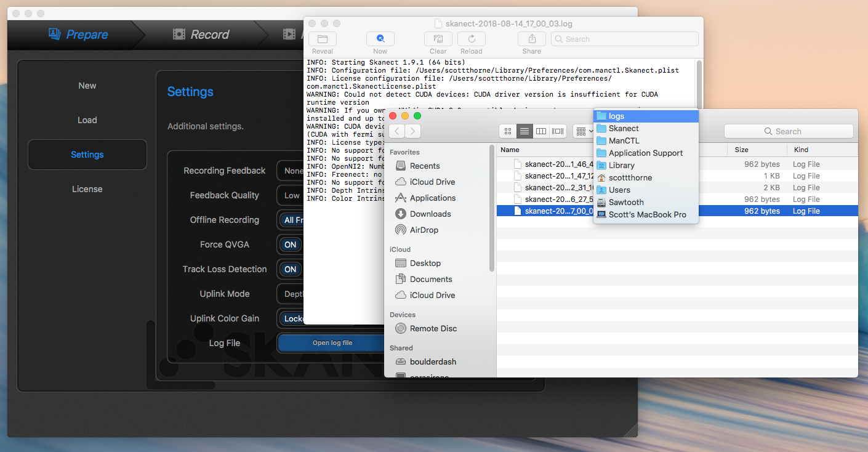The height and width of the screenshot is (452, 868).
Task: Switch Finder to cover flow view
Action: pos(558,131)
